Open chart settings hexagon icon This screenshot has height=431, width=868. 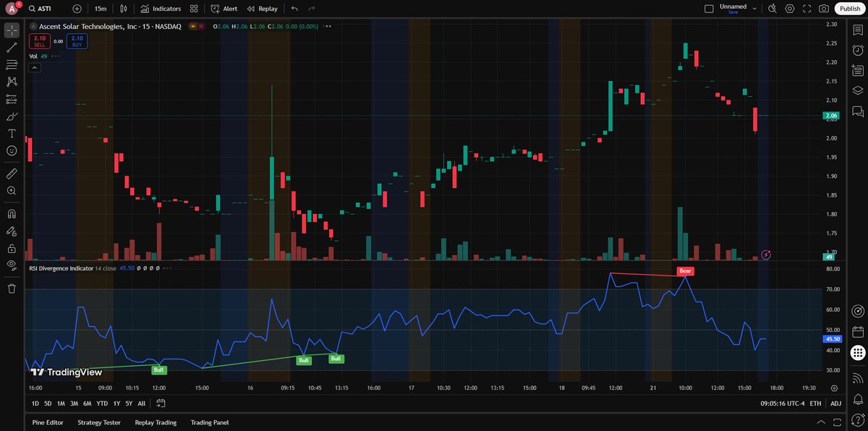(789, 9)
